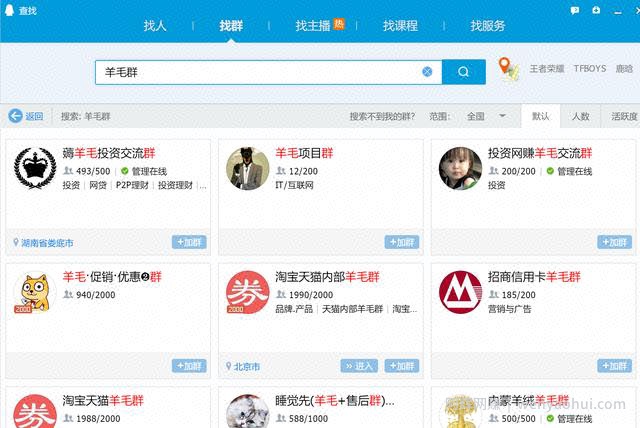Click tag 天猫内部羊毛群
The height and width of the screenshot is (428, 640).
click(x=353, y=309)
